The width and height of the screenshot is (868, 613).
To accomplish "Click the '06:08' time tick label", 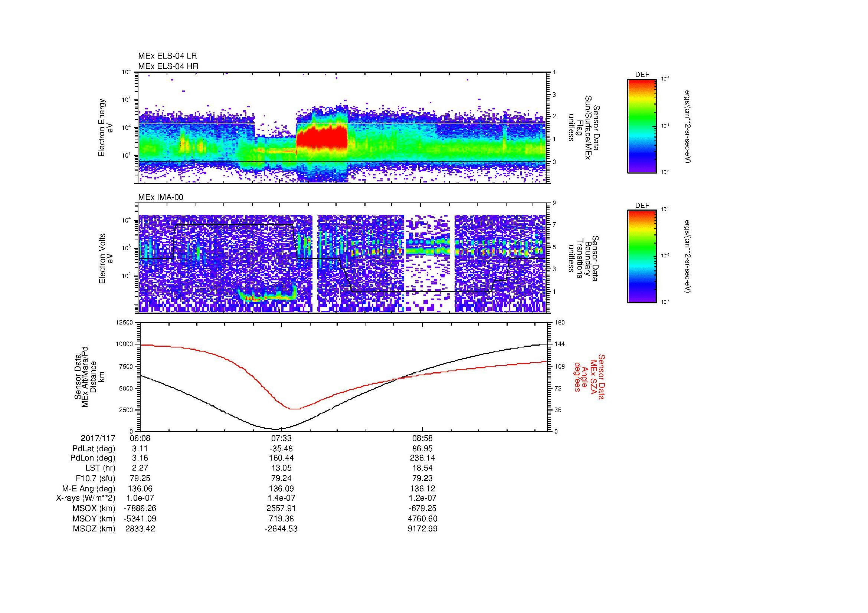I will 140,438.
